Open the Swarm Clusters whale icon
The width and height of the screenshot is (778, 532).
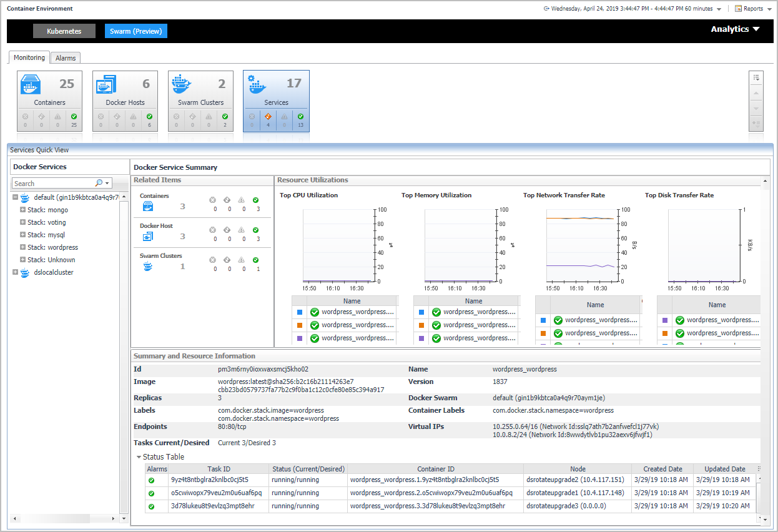pyautogui.click(x=182, y=84)
